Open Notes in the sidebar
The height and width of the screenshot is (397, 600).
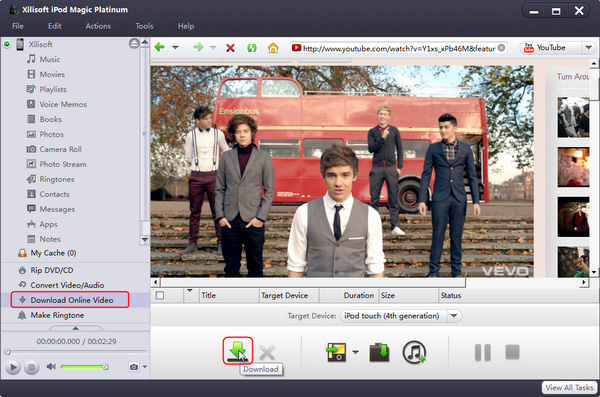point(50,239)
